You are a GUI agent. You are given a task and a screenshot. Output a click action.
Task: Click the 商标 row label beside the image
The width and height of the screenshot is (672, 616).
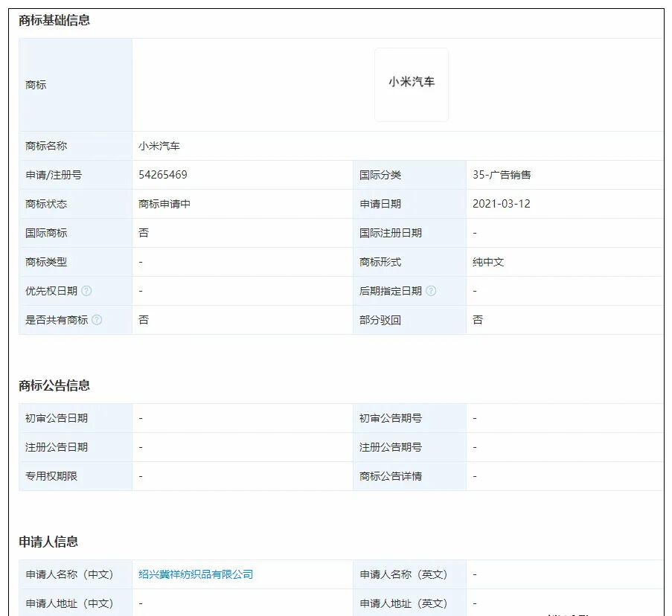pyautogui.click(x=36, y=85)
